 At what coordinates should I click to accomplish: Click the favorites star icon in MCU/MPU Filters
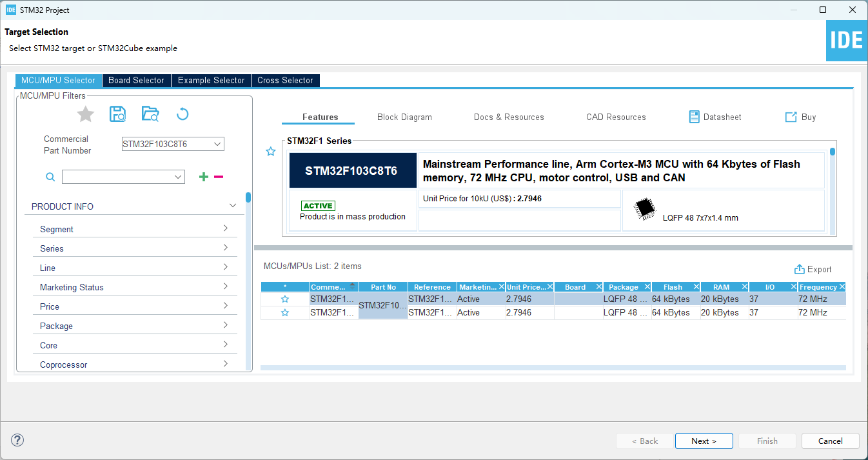tap(86, 115)
